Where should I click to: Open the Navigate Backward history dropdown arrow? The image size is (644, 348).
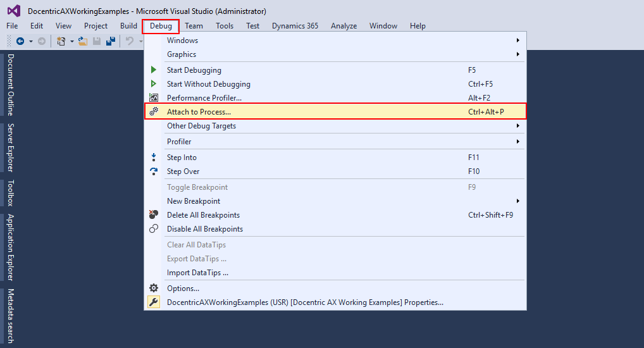coord(31,42)
